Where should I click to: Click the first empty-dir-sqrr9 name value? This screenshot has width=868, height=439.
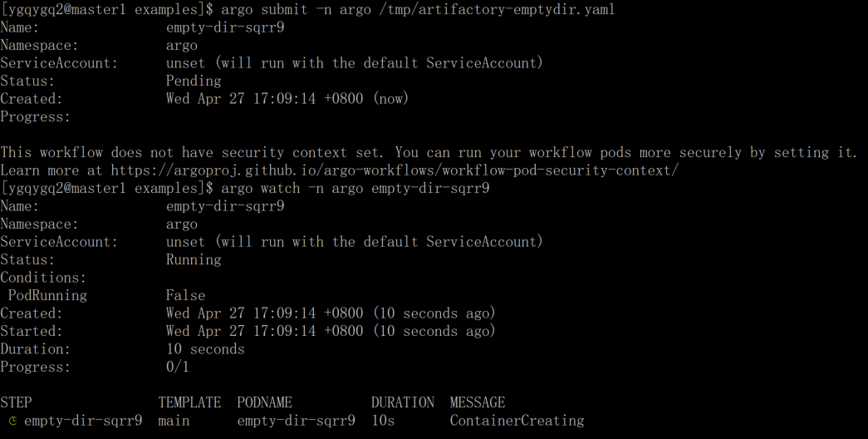[225, 27]
